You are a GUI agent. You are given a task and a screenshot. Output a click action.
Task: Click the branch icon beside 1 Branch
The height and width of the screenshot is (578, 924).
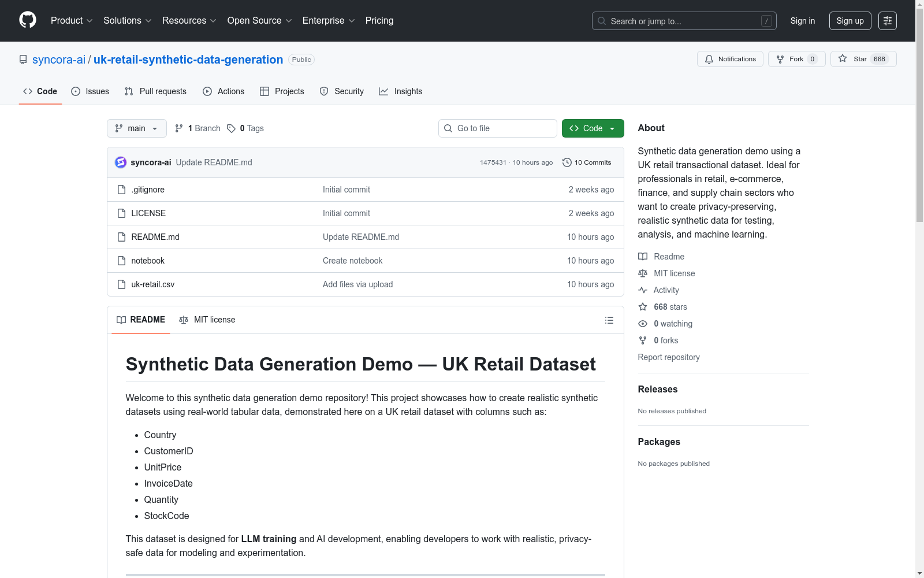(x=179, y=128)
